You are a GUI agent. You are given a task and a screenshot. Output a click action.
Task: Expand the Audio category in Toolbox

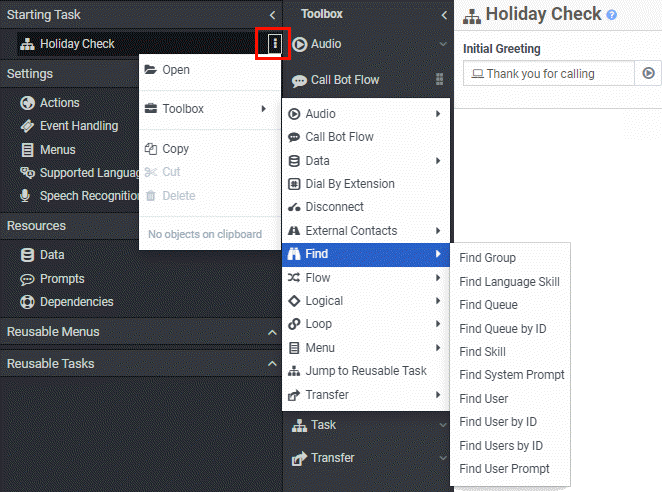coord(443,44)
